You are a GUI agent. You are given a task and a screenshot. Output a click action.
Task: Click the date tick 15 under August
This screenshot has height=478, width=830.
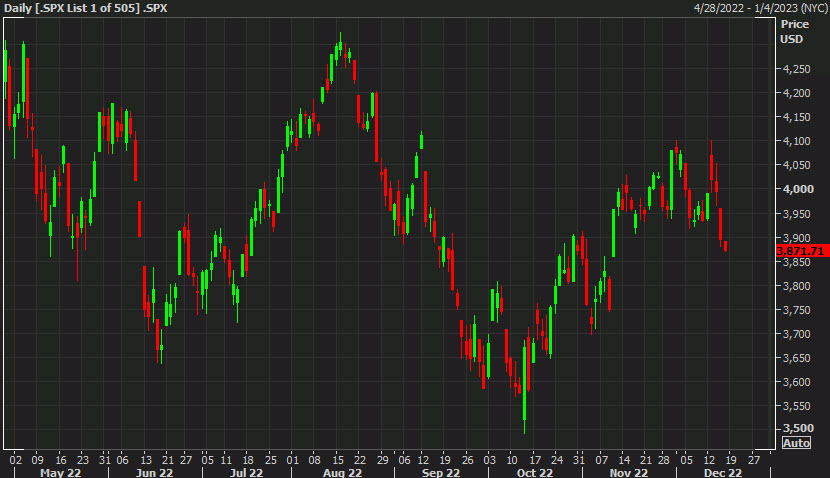pyautogui.click(x=338, y=460)
